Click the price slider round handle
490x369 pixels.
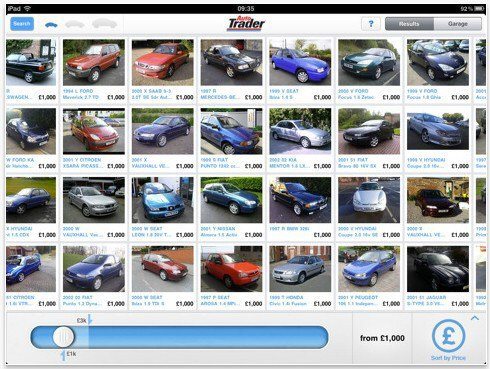pos(63,337)
